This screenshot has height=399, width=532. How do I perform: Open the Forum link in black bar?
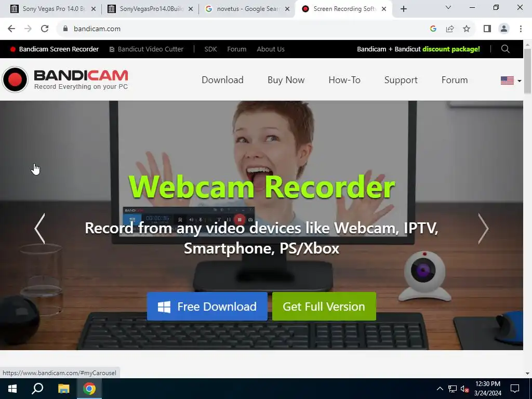click(237, 49)
